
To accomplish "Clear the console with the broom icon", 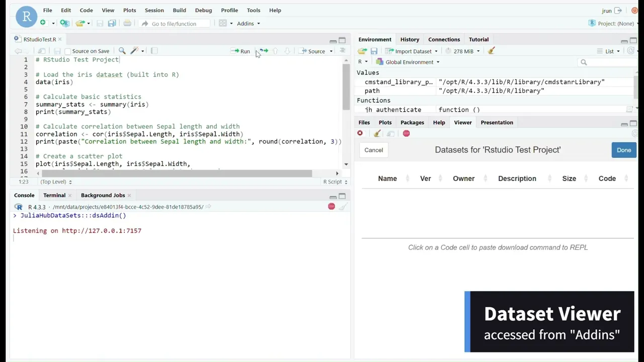I will tap(343, 207).
